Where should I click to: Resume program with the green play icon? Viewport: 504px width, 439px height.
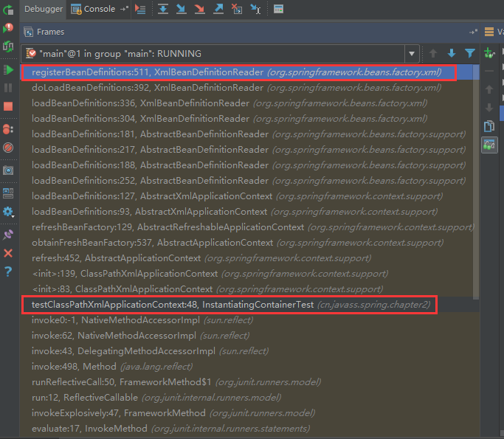click(x=8, y=69)
